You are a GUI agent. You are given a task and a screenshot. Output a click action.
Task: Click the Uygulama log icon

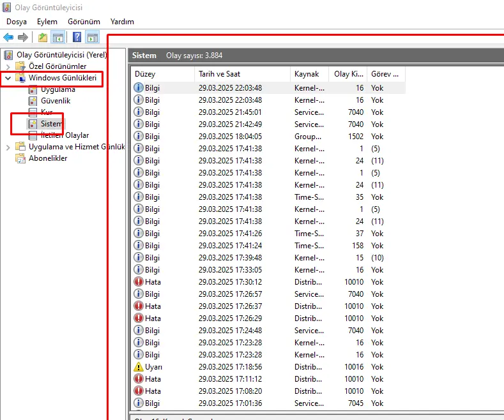[x=33, y=89]
